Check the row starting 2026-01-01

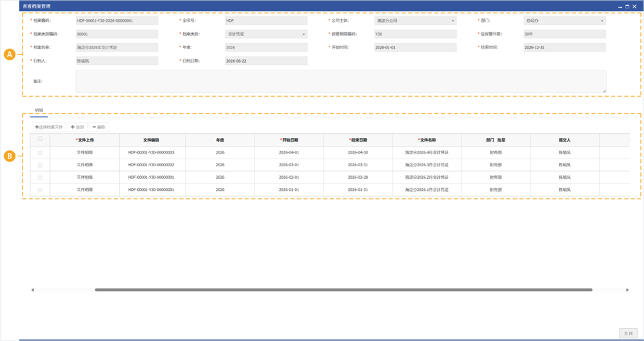pyautogui.click(x=40, y=190)
